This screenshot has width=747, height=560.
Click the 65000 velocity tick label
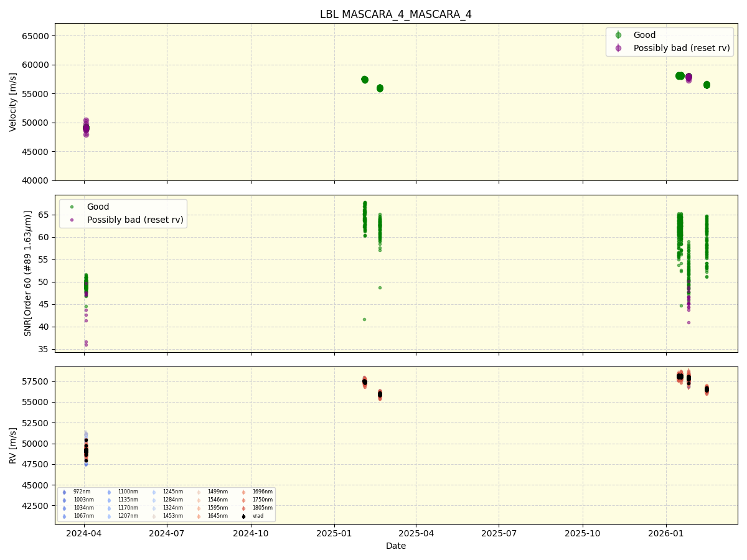tap(35, 36)
